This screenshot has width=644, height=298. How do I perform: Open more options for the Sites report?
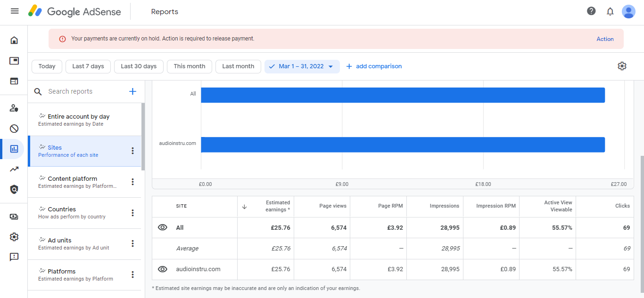click(x=132, y=151)
